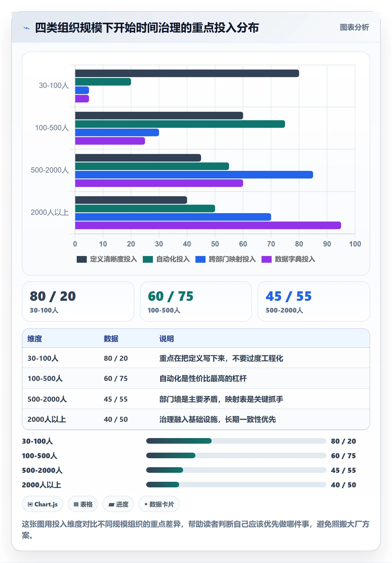Click table cell 部门墙是主要矛盾，映射表是关键抓手
The height and width of the screenshot is (563, 392).
tap(221, 399)
